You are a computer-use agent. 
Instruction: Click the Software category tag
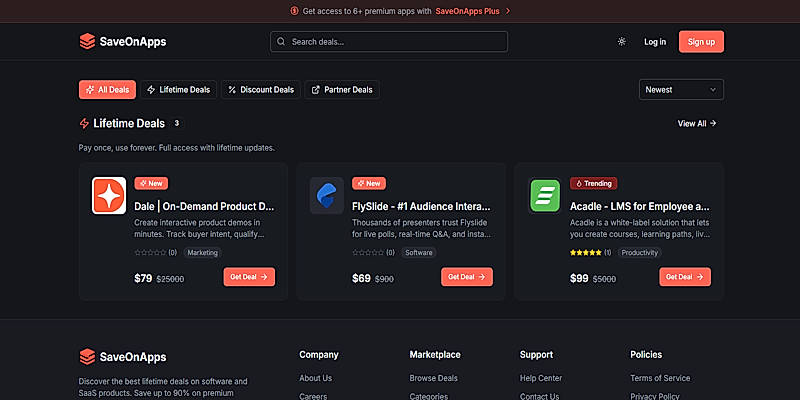coord(418,253)
